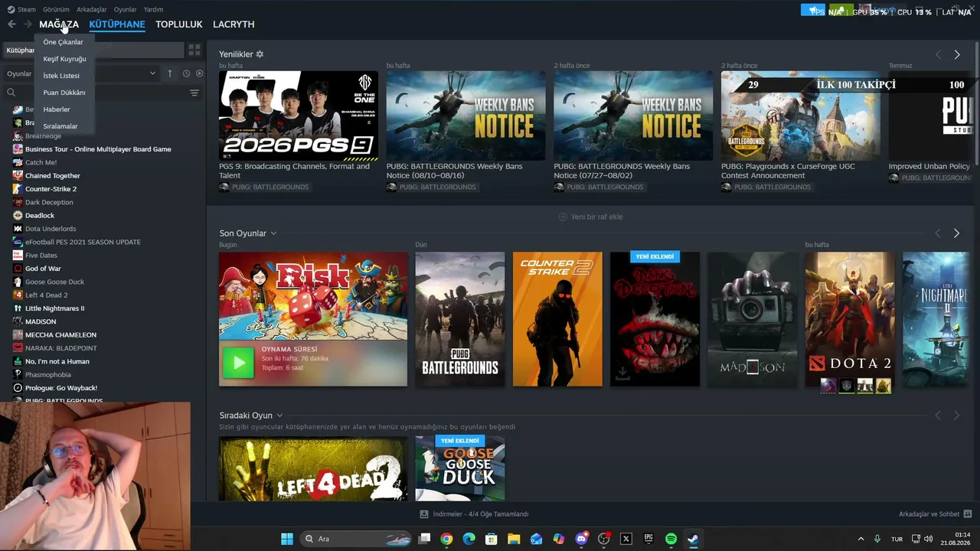Viewport: 980px width, 551px height.
Task: Select God of War in the library
Action: click(x=43, y=269)
